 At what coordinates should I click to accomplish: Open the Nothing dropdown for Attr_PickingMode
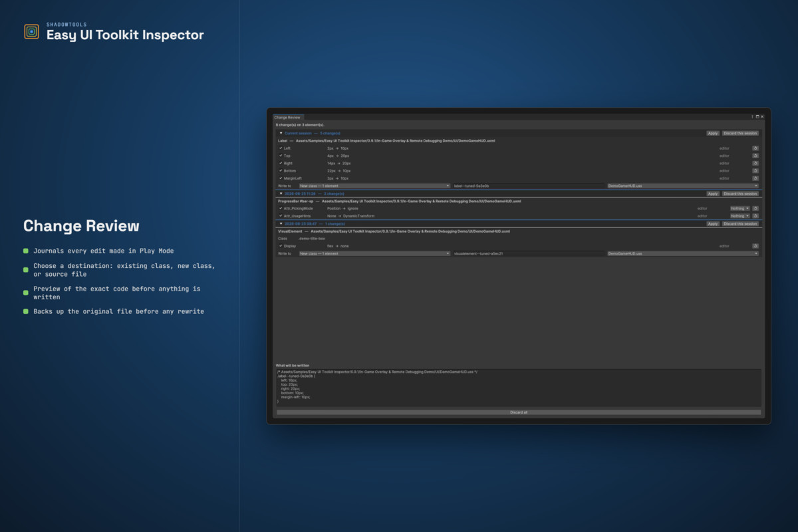739,208
